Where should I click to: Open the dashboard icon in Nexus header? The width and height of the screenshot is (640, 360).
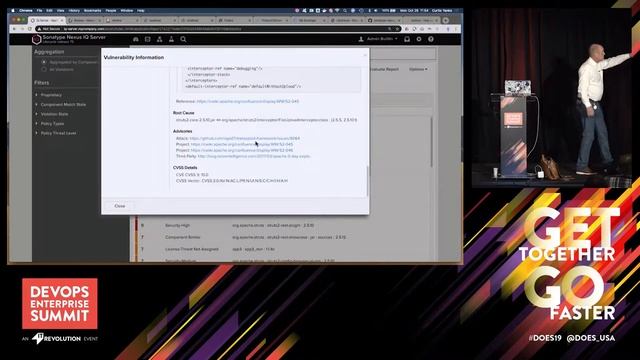pyautogui.click(x=136, y=39)
